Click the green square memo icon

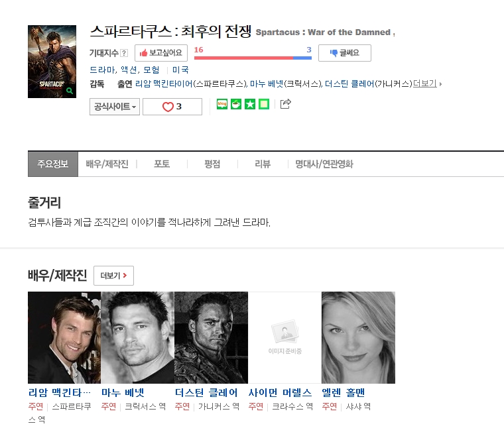[264, 104]
